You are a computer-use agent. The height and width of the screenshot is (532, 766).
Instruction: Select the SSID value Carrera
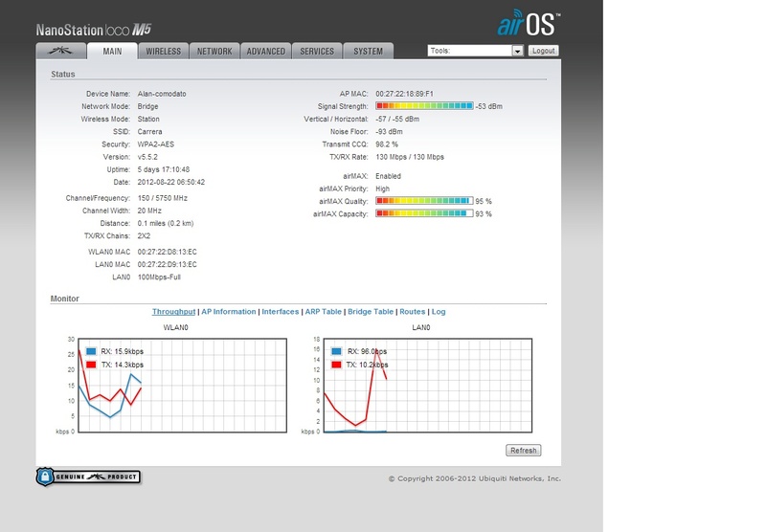click(149, 132)
